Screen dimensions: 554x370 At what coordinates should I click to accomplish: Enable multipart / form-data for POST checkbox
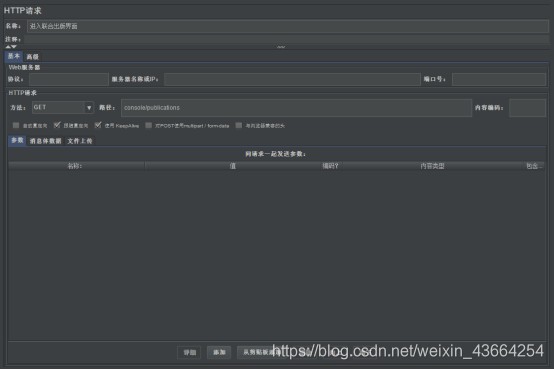[149, 125]
